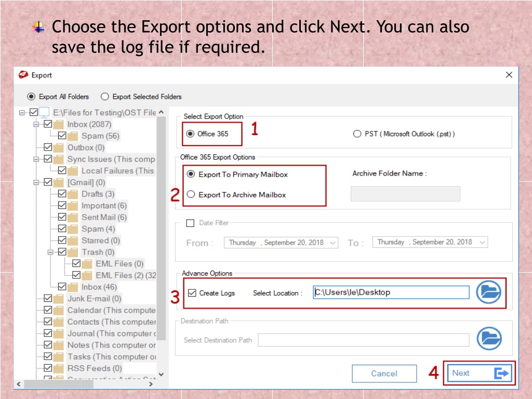Click the folder icon beside Tasks

click(58, 357)
